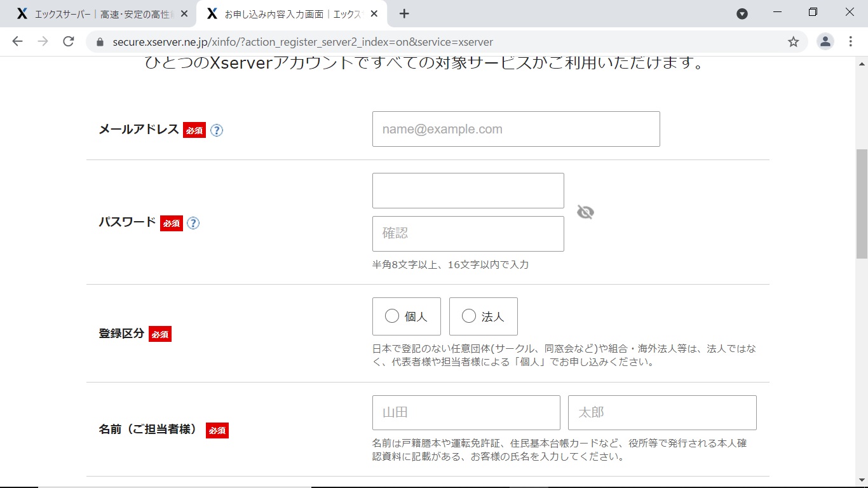This screenshot has width=868, height=488.
Task: Select the 個人 radio option
Action: 407,316
